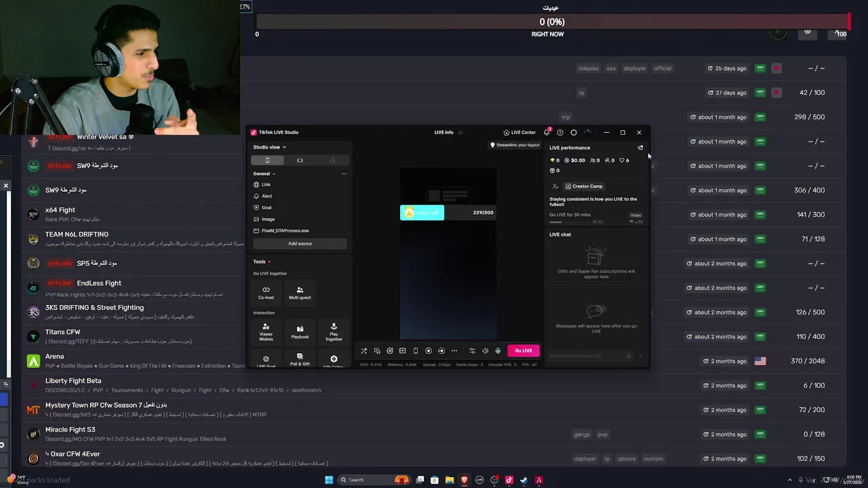Click the Streamline your layout tip
The image size is (868, 488).
[515, 145]
